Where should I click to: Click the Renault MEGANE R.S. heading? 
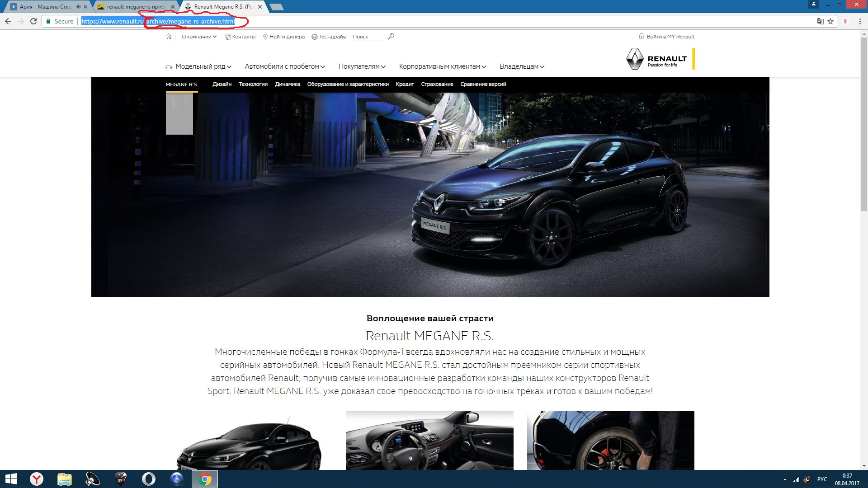pyautogui.click(x=430, y=336)
